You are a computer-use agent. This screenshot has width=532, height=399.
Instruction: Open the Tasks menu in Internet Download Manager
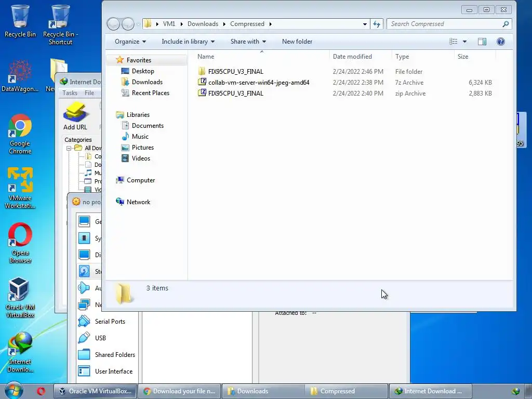click(x=70, y=92)
